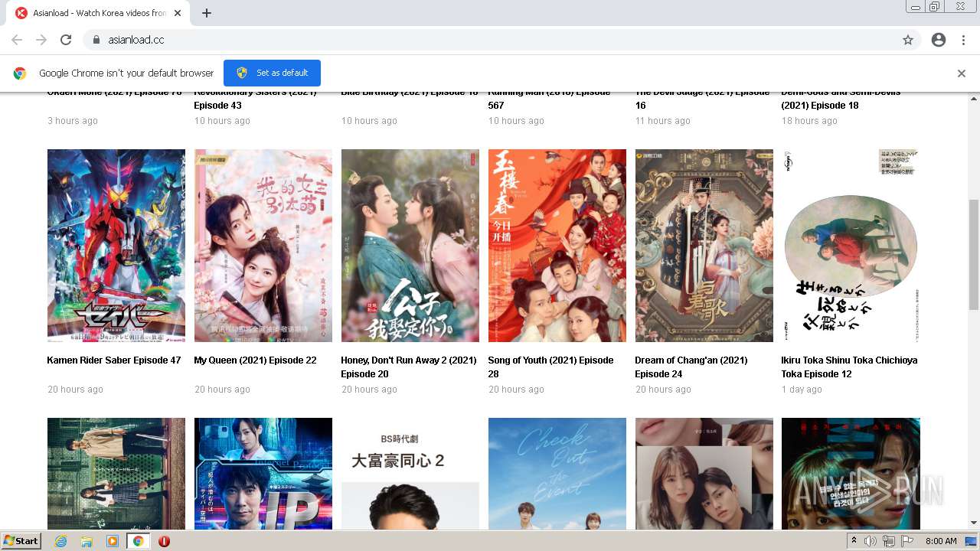Open Revolutionary Sisters Episode 43 link
The image size is (980, 551).
pyautogui.click(x=255, y=100)
